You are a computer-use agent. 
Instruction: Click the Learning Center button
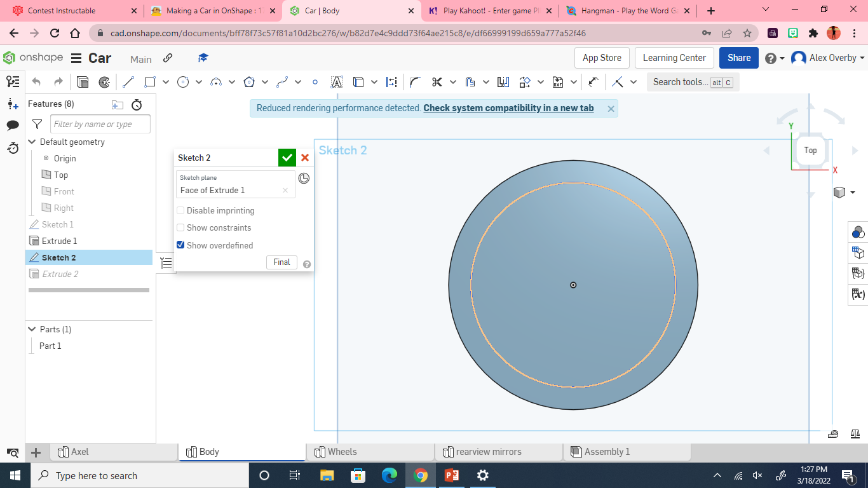tap(674, 58)
